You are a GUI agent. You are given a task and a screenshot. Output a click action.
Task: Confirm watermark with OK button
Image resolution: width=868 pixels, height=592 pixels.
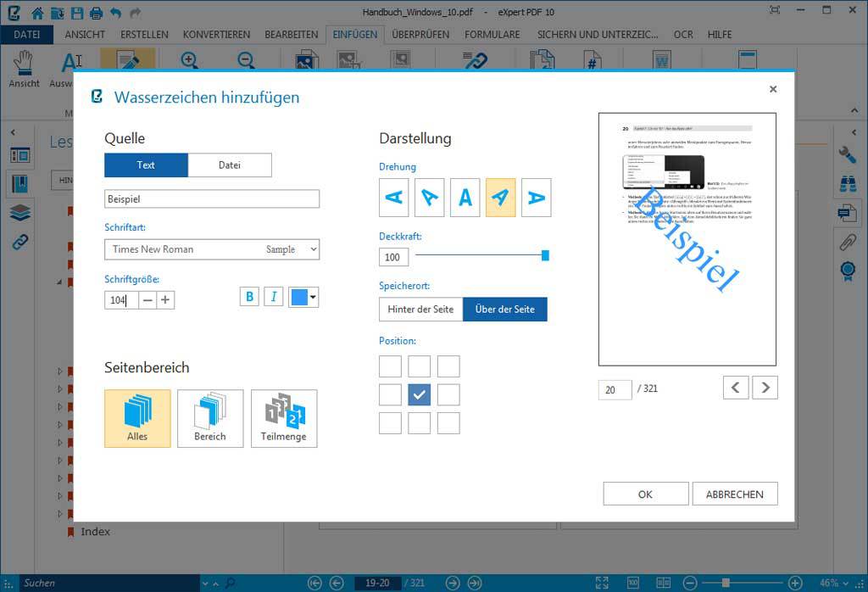click(x=645, y=494)
